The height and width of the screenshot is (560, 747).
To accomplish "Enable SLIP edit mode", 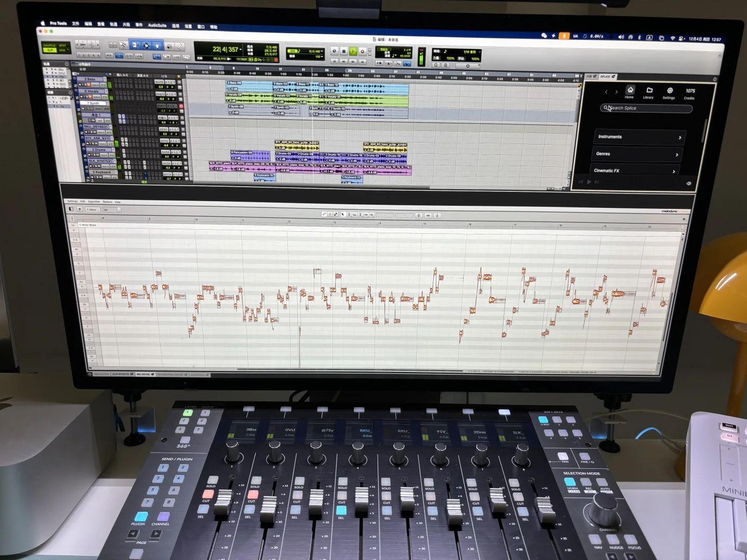I will [x=49, y=50].
